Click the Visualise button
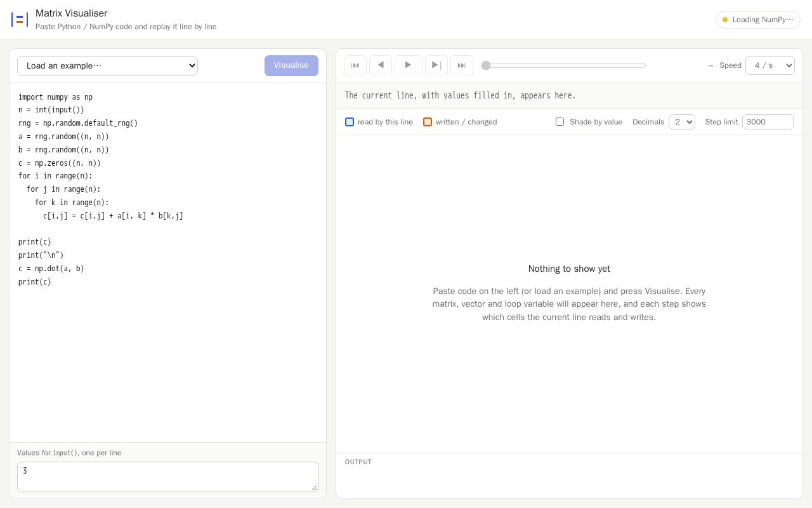The width and height of the screenshot is (812, 508). (291, 65)
